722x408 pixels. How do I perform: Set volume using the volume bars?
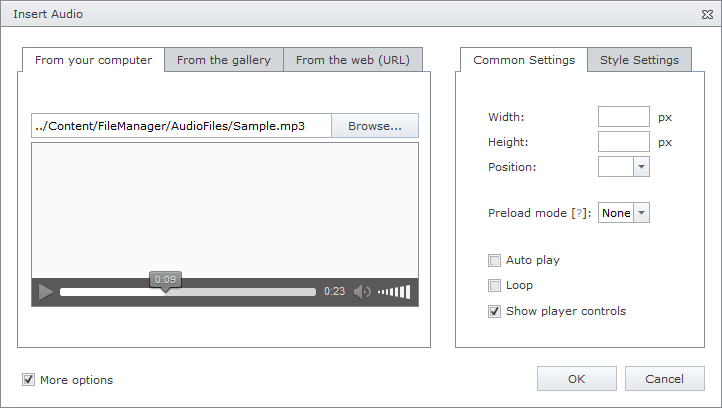pyautogui.click(x=394, y=292)
